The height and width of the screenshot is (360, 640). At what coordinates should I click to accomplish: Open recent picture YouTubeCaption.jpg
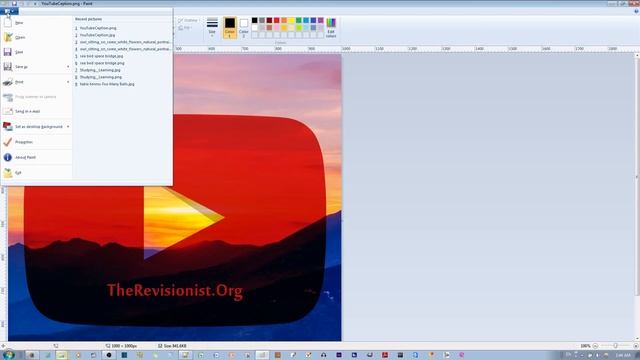point(122,35)
